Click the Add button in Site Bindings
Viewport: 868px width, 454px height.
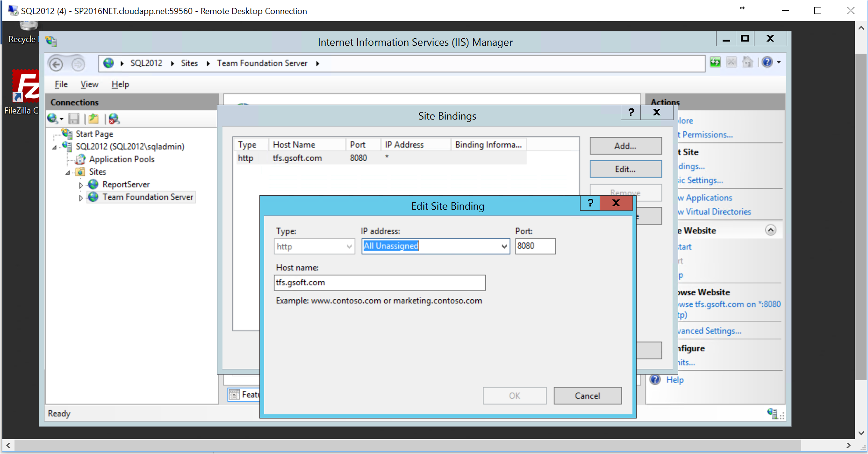pyautogui.click(x=625, y=146)
